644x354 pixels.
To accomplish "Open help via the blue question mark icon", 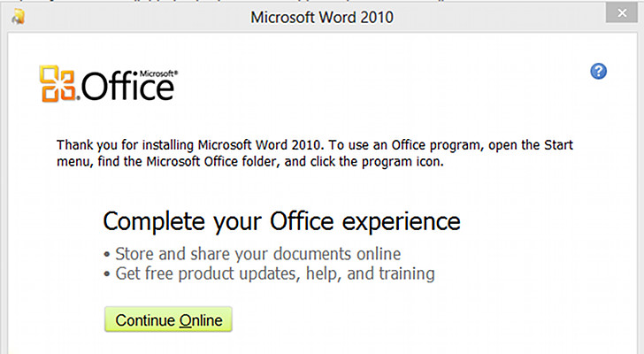I will (598, 71).
